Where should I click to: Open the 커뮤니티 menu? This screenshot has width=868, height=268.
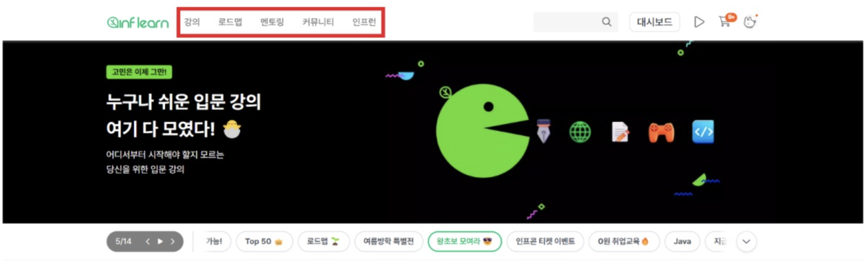(x=318, y=22)
